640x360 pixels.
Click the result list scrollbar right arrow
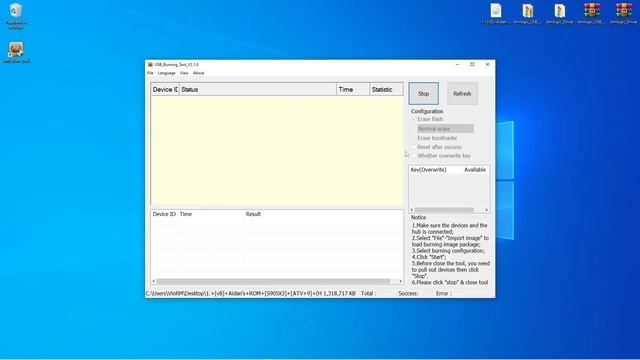click(400, 281)
